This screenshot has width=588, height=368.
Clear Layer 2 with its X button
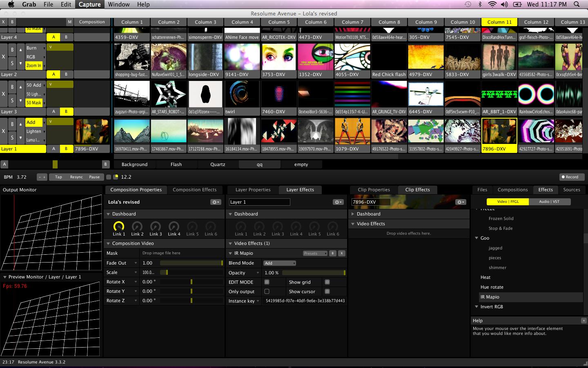pyautogui.click(x=4, y=57)
